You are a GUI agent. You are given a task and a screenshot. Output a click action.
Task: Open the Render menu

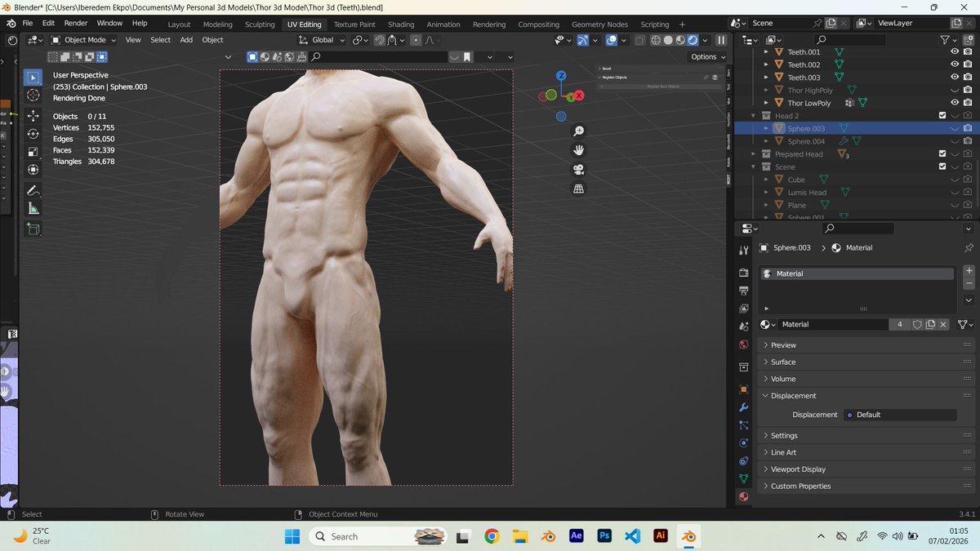pyautogui.click(x=76, y=23)
